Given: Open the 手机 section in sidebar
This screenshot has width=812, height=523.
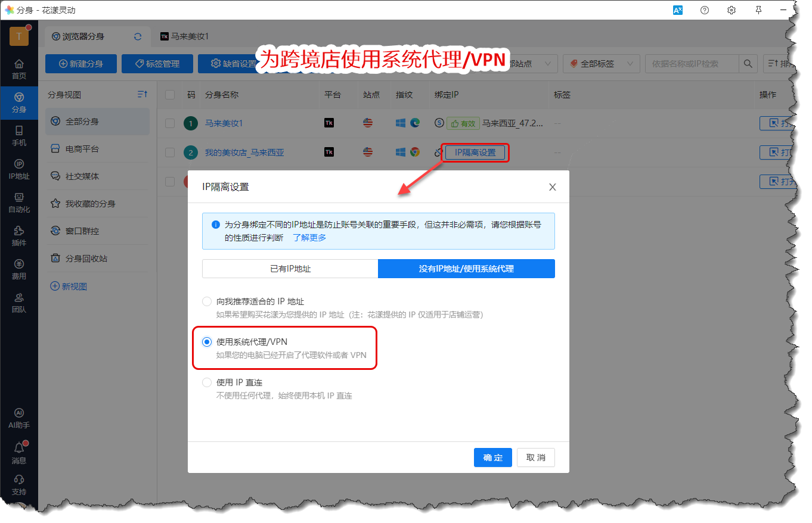Looking at the screenshot, I should (19, 136).
